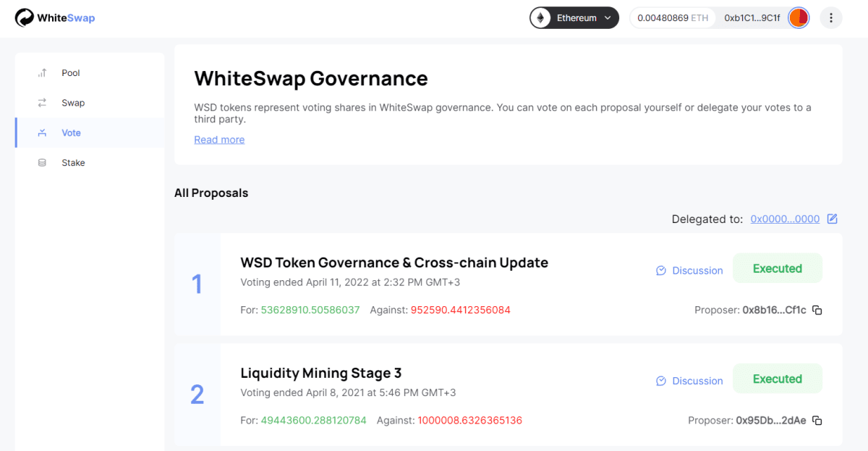Click Executed badge on proposal 2
Screen dimensions: 868x451
777,379
